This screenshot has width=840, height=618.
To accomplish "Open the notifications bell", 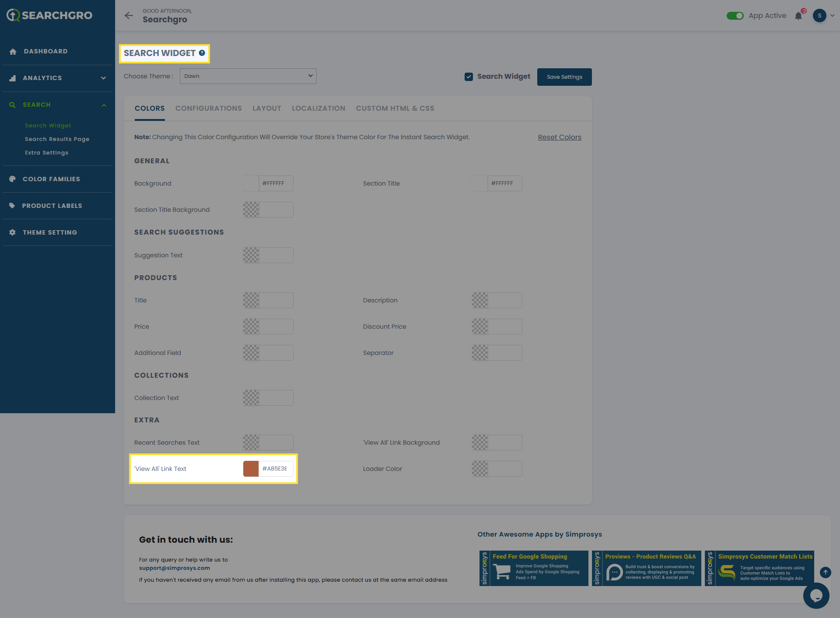I will 798,16.
